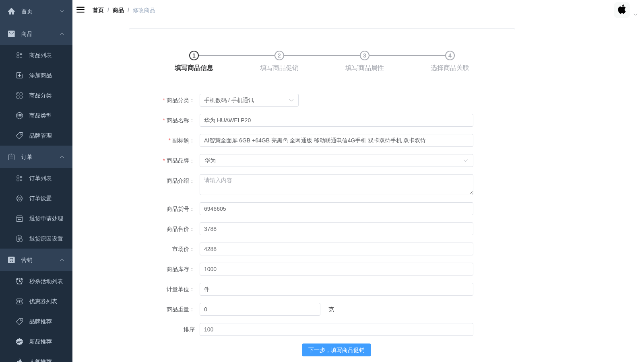Open the 商品分类 cascader dropdown
The height and width of the screenshot is (362, 644).
[249, 100]
